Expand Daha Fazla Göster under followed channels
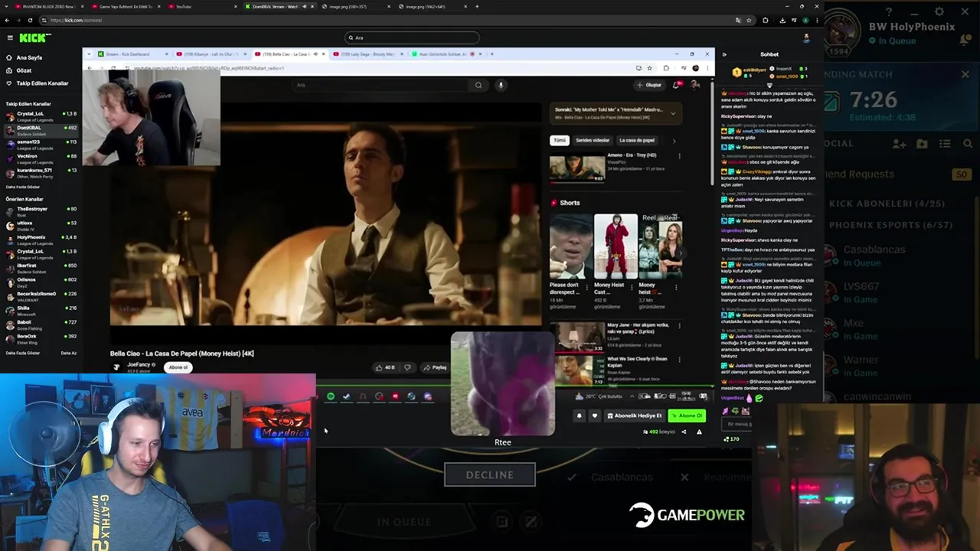 pos(23,187)
